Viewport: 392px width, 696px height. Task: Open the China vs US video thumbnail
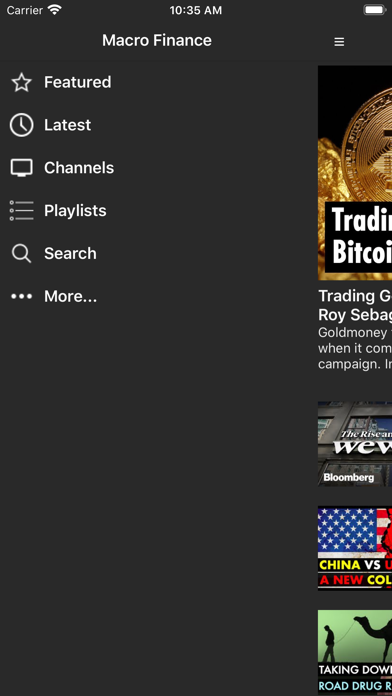point(355,548)
